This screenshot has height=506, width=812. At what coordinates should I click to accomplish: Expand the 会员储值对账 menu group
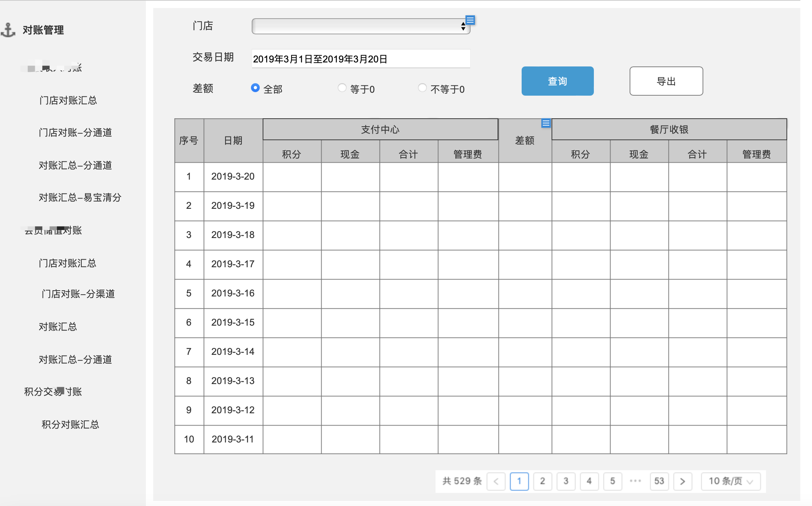[x=53, y=230]
